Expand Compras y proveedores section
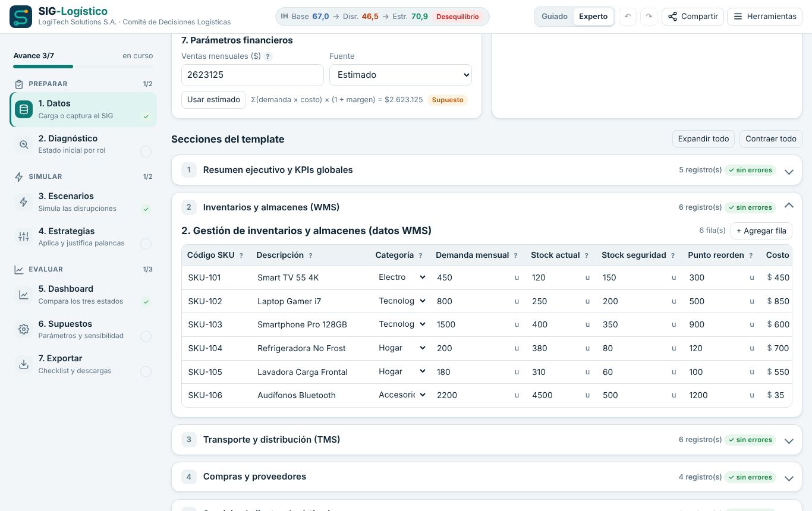The width and height of the screenshot is (812, 511). coord(487,477)
